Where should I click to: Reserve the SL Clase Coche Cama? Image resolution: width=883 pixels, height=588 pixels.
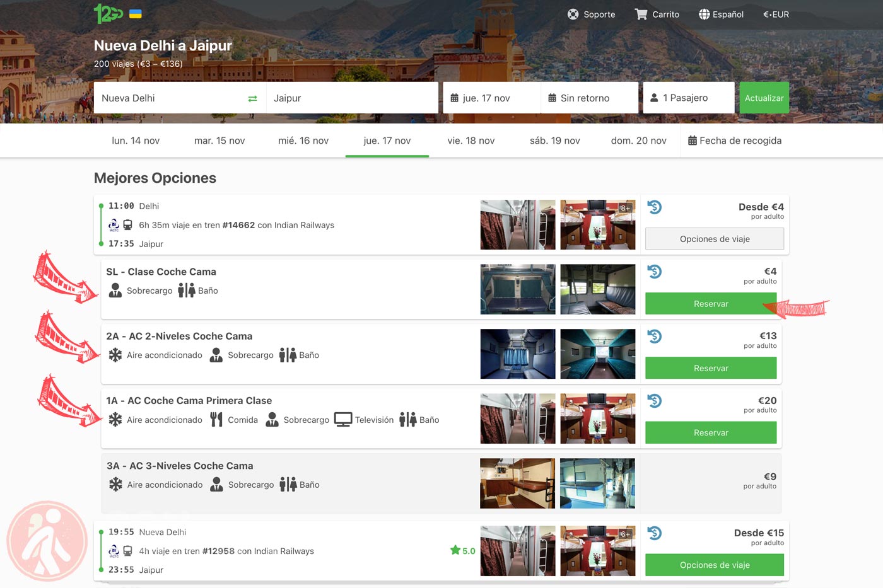711,304
